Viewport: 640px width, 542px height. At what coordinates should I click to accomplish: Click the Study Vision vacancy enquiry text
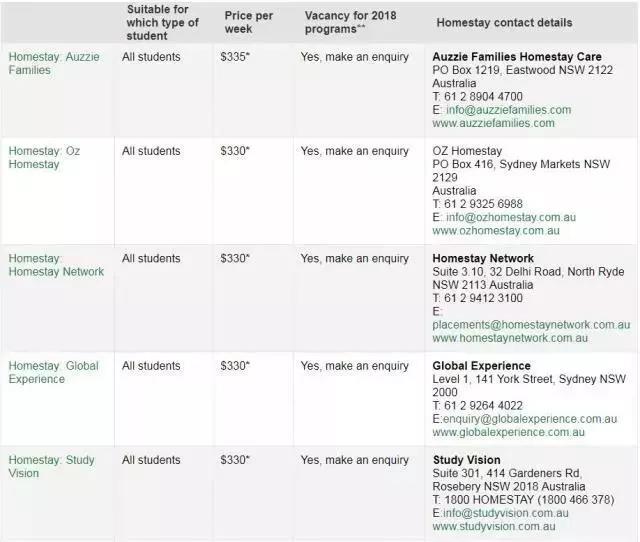(355, 460)
